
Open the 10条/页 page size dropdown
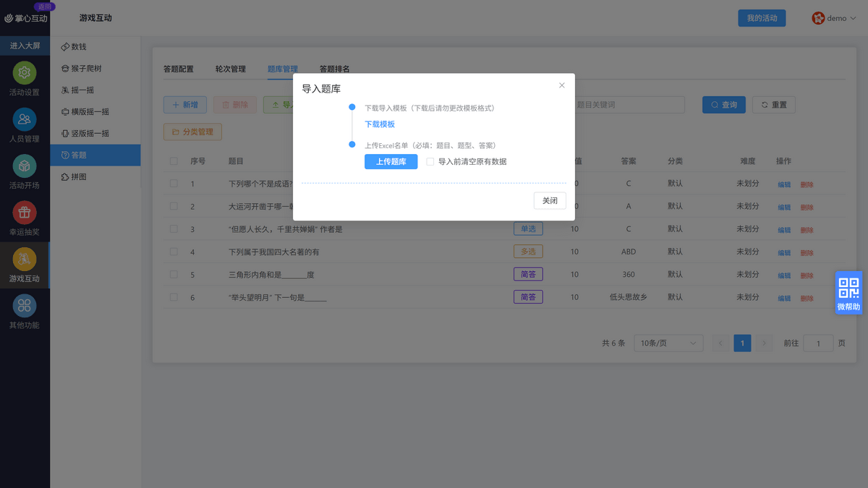pyautogui.click(x=668, y=343)
